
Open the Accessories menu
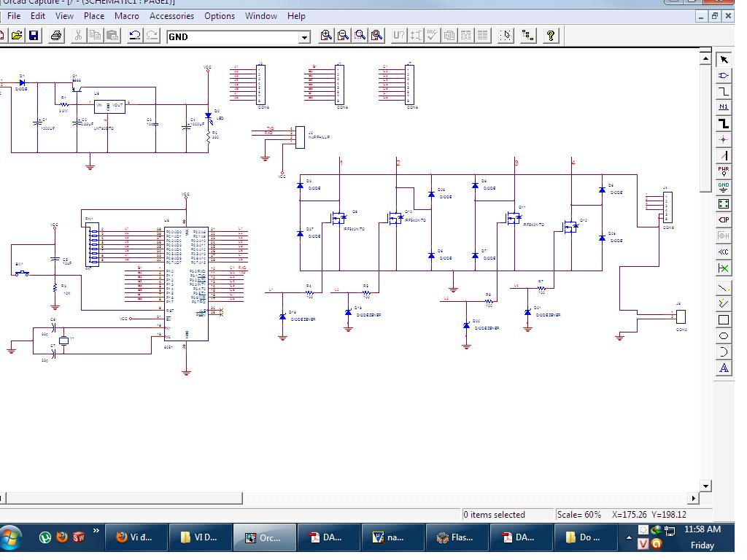pos(171,15)
